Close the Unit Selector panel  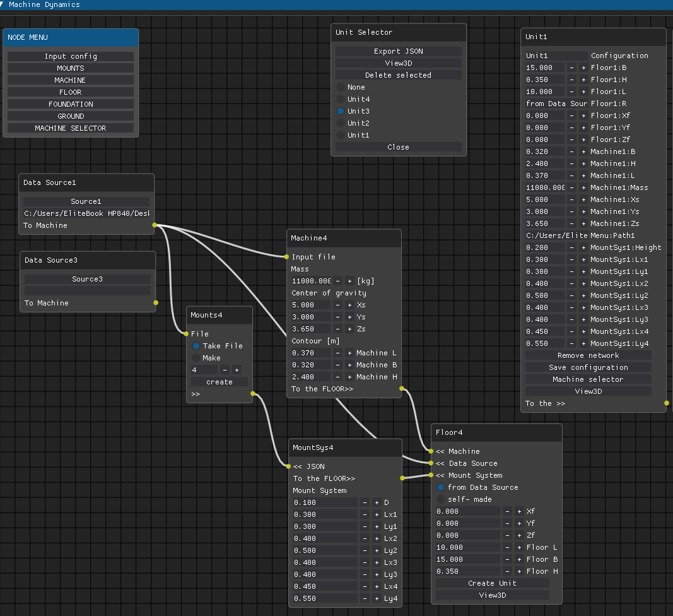pos(398,147)
